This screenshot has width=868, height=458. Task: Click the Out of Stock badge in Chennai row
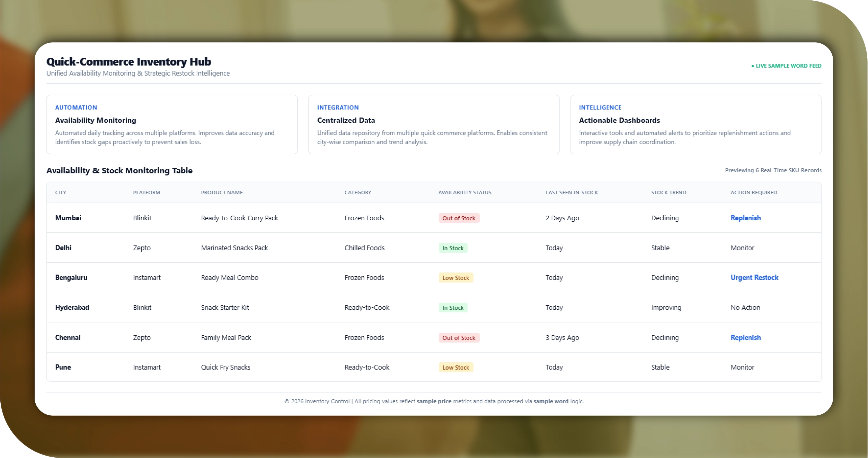[x=459, y=338]
